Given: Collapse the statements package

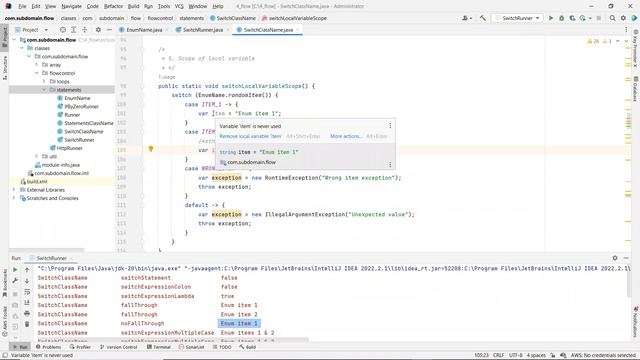Looking at the screenshot, I should point(44,90).
